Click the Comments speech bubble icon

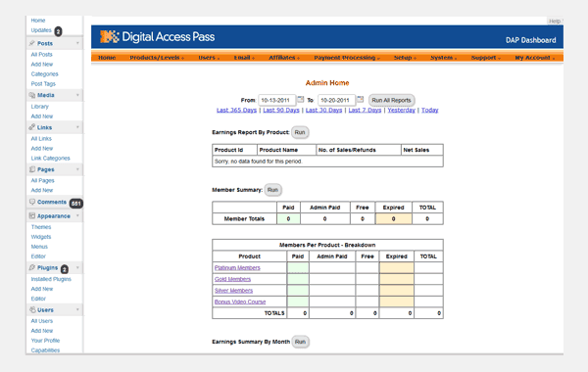click(x=32, y=202)
